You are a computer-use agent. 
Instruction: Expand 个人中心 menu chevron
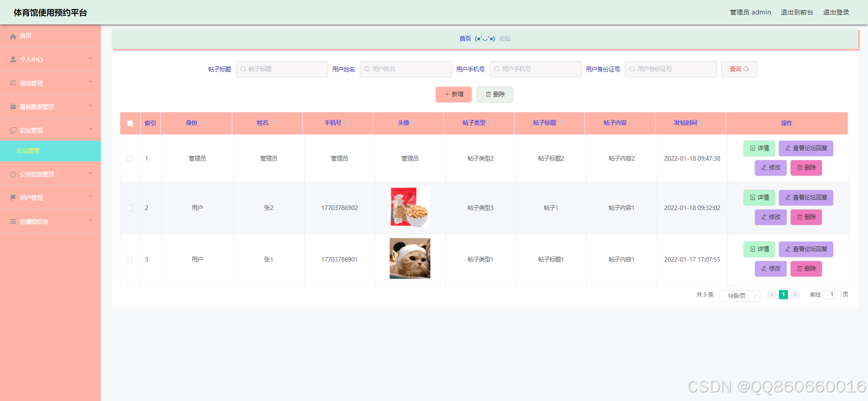[x=90, y=58]
